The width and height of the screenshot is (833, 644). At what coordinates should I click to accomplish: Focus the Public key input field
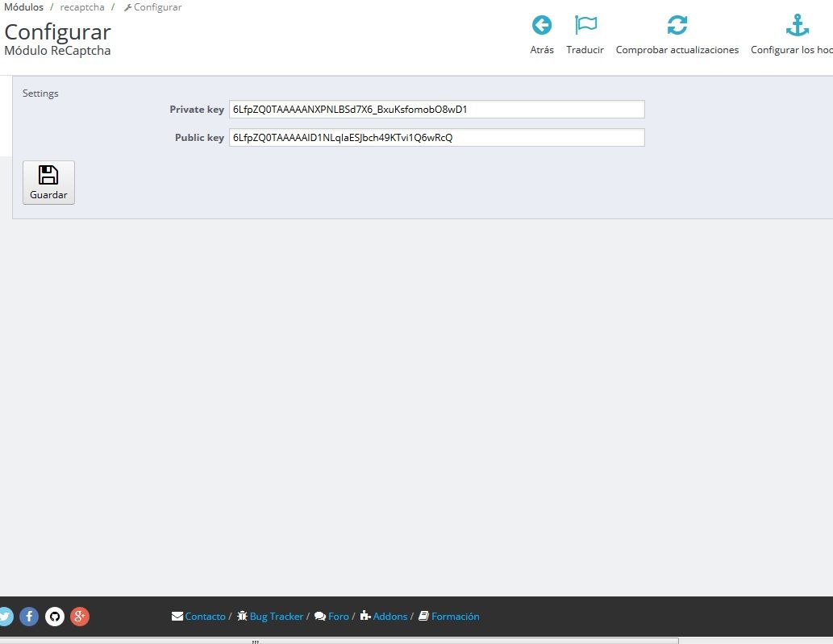pyautogui.click(x=437, y=138)
